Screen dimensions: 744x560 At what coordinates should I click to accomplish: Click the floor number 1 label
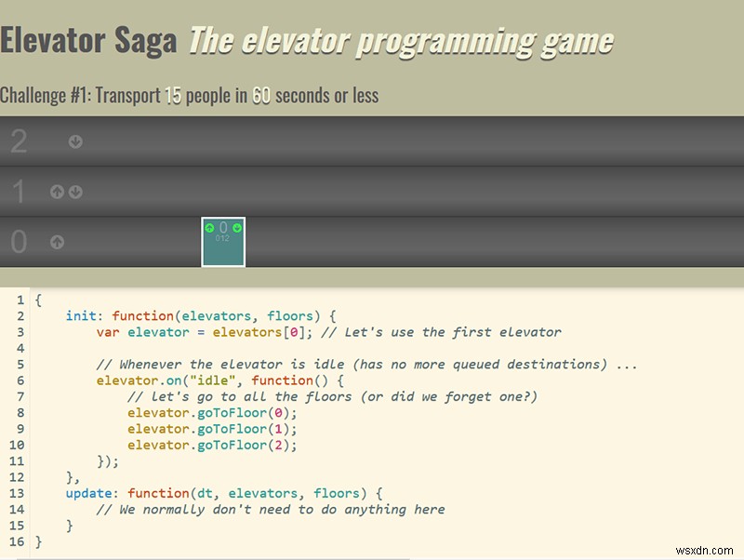click(x=18, y=192)
